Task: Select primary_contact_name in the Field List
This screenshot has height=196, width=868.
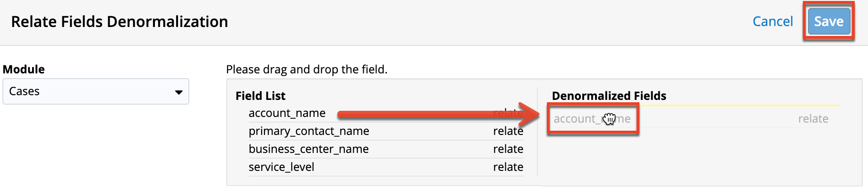Action: point(309,131)
